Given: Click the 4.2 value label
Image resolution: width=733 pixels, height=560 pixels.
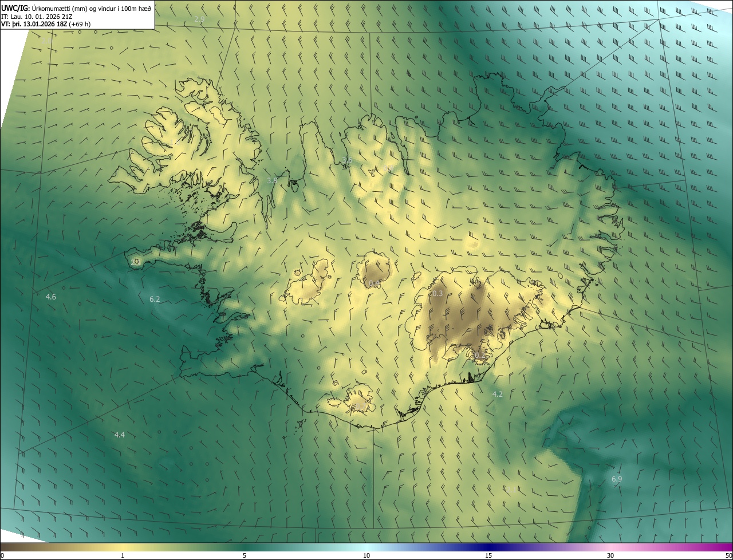Looking at the screenshot, I should click(497, 394).
